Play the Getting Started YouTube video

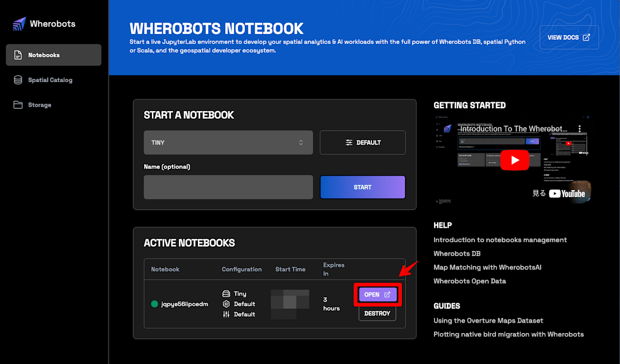pyautogui.click(x=515, y=160)
